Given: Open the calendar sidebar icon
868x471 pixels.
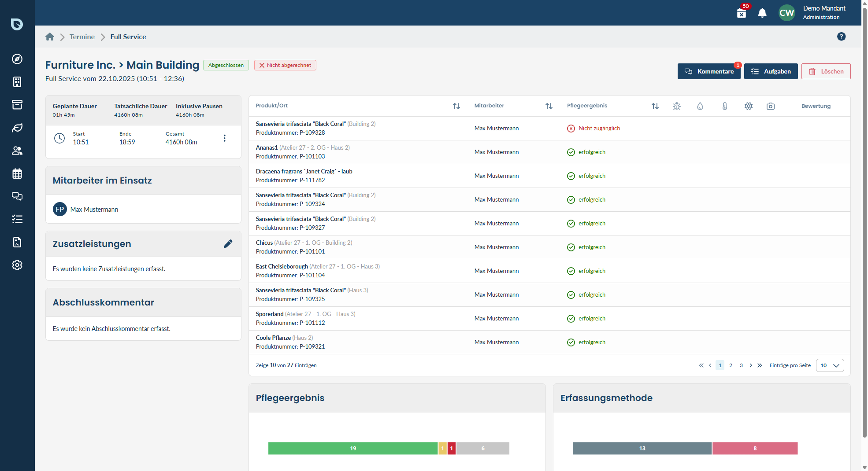Looking at the screenshot, I should [17, 173].
